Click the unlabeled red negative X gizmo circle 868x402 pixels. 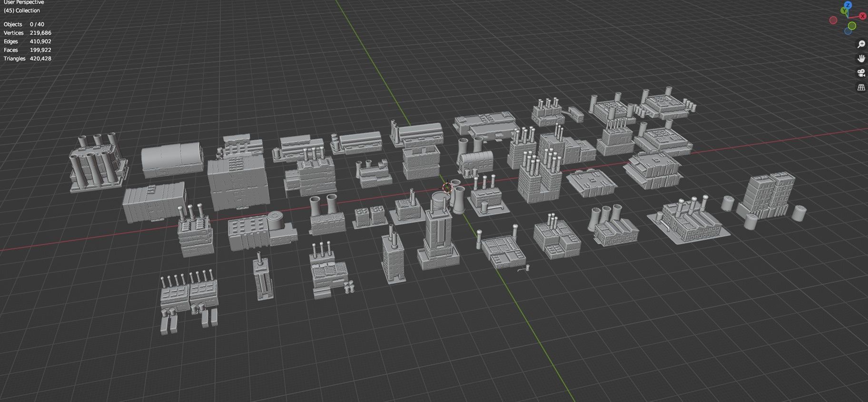833,20
